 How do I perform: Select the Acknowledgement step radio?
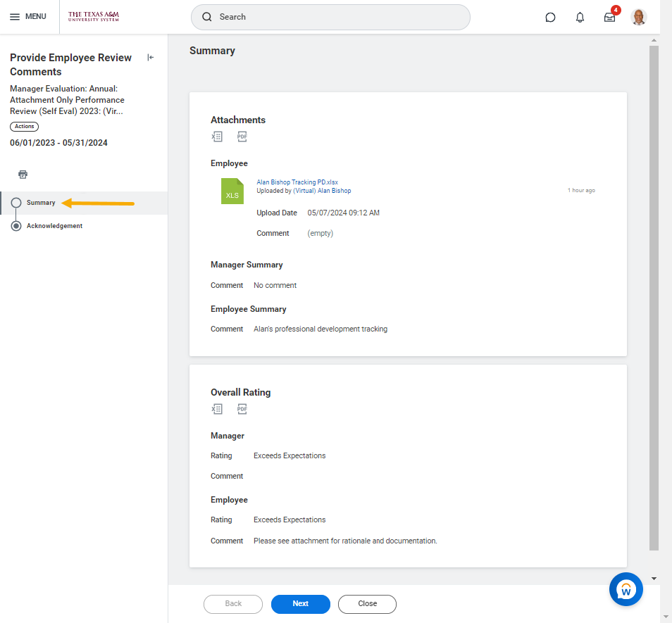click(x=16, y=226)
